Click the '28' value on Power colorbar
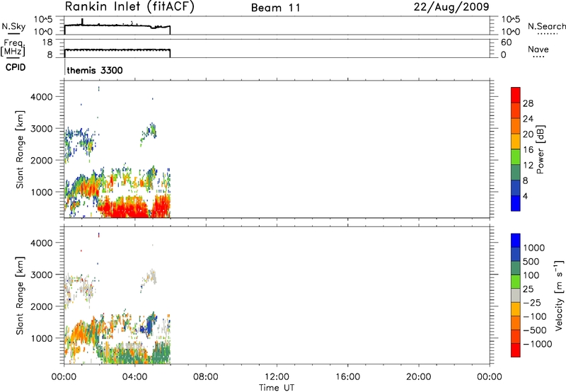This screenshot has width=566, height=392. click(x=528, y=103)
